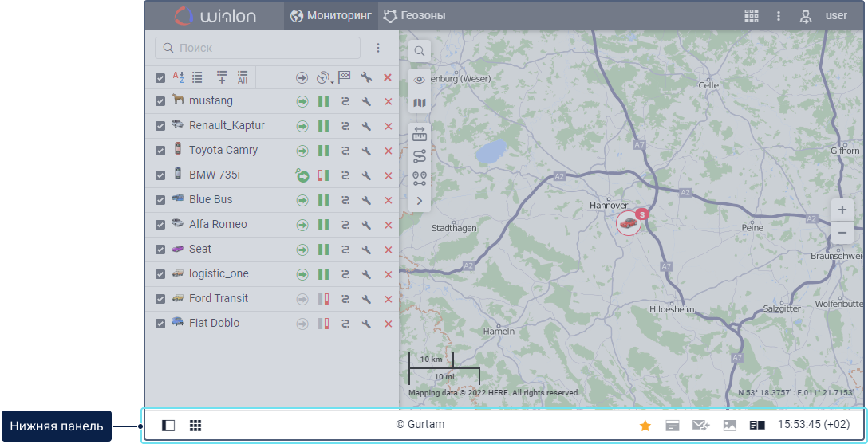Toggle the select-all units checkbox
Viewport: 868px width, 444px height.
(160, 78)
